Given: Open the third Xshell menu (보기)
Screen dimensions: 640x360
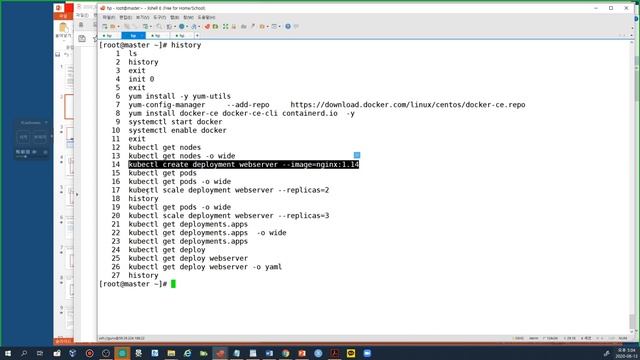Looking at the screenshot, I should 143,18.
